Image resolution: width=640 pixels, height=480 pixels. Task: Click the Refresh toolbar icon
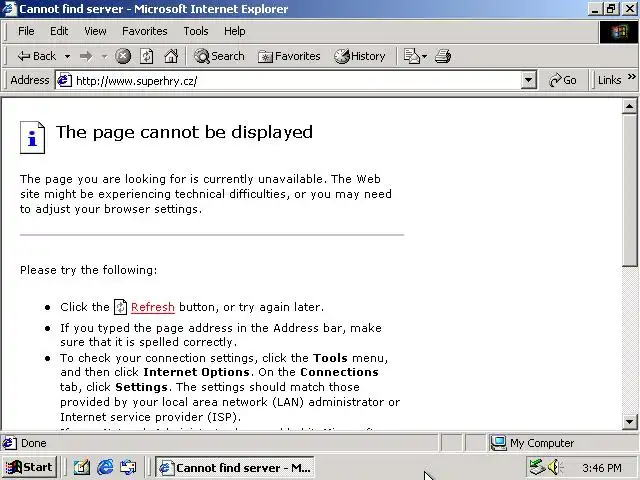point(147,56)
